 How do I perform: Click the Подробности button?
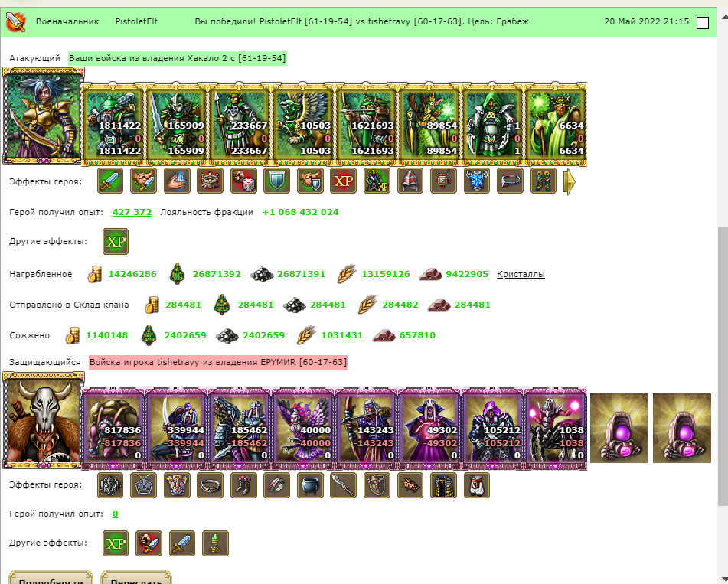[x=51, y=578]
